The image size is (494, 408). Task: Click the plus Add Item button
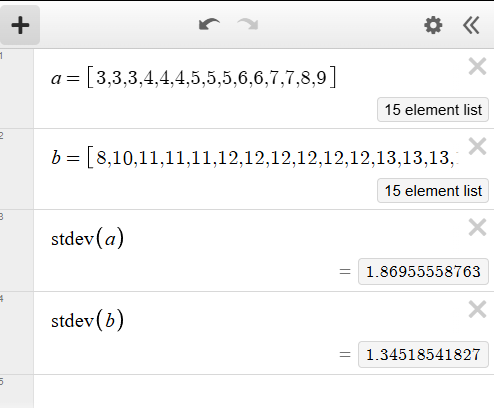tap(20, 25)
